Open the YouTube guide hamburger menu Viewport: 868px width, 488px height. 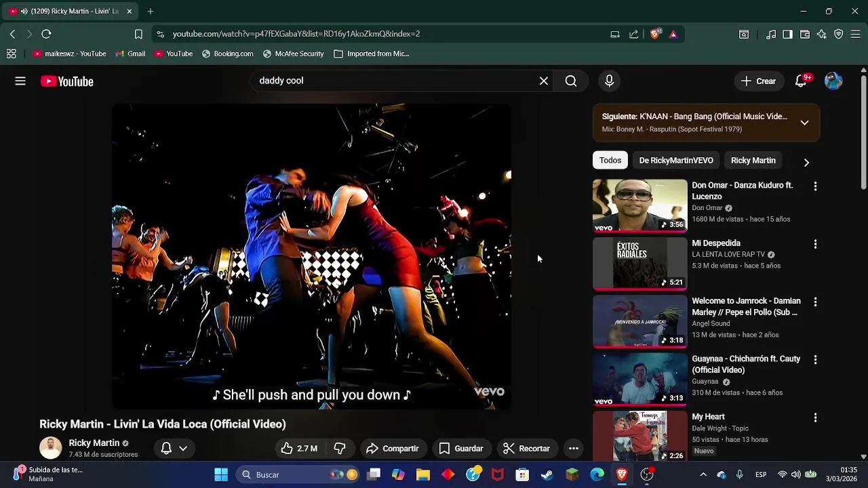(20, 81)
